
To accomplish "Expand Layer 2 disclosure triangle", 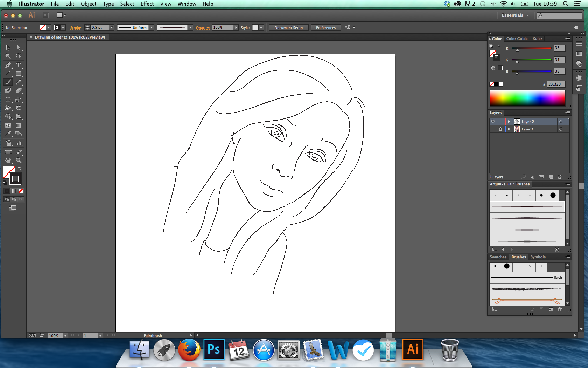I will click(x=509, y=122).
